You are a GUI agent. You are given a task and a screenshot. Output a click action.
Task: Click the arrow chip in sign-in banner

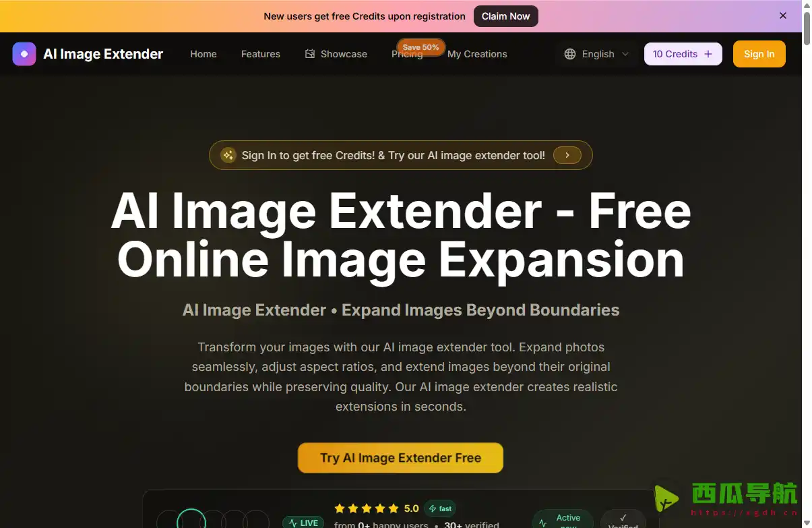[x=567, y=155]
